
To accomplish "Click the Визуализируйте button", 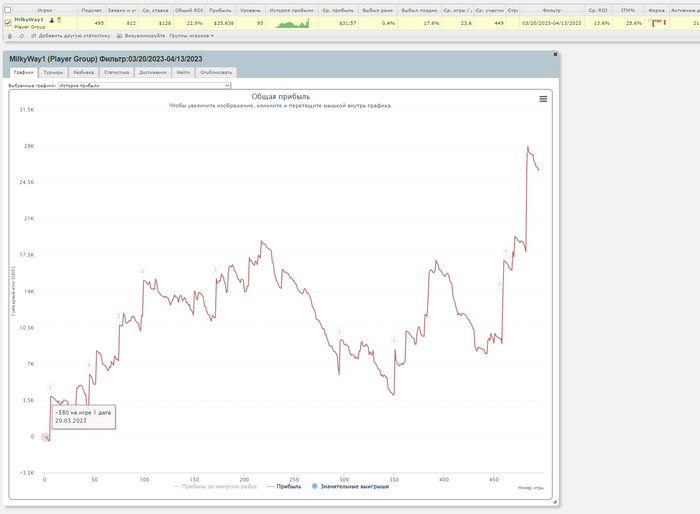I will 141,36.
